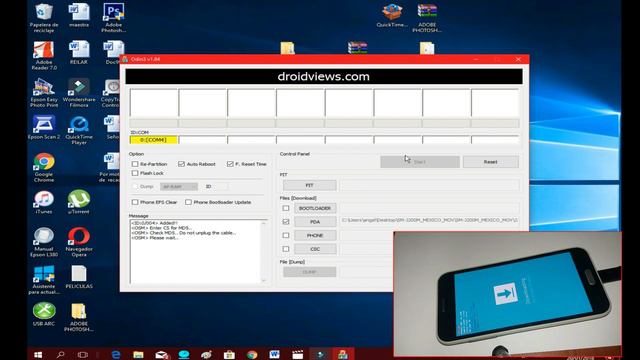Launch the USB ARC desktop shortcut

tap(44, 314)
